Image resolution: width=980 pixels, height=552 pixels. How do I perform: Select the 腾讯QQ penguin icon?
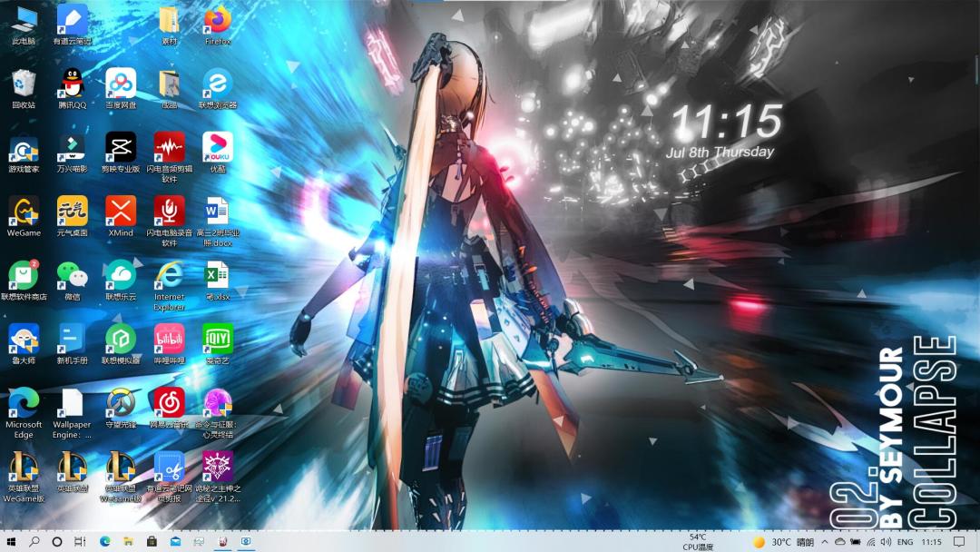pos(72,87)
